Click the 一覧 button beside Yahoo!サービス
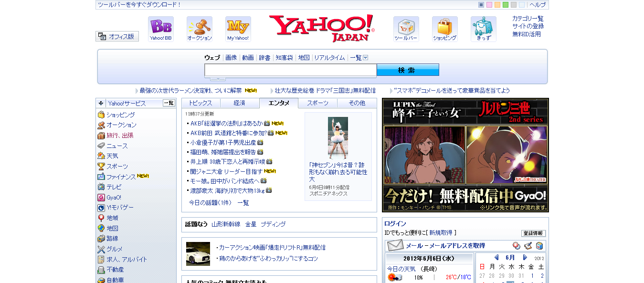The height and width of the screenshot is (283, 644). click(x=169, y=103)
